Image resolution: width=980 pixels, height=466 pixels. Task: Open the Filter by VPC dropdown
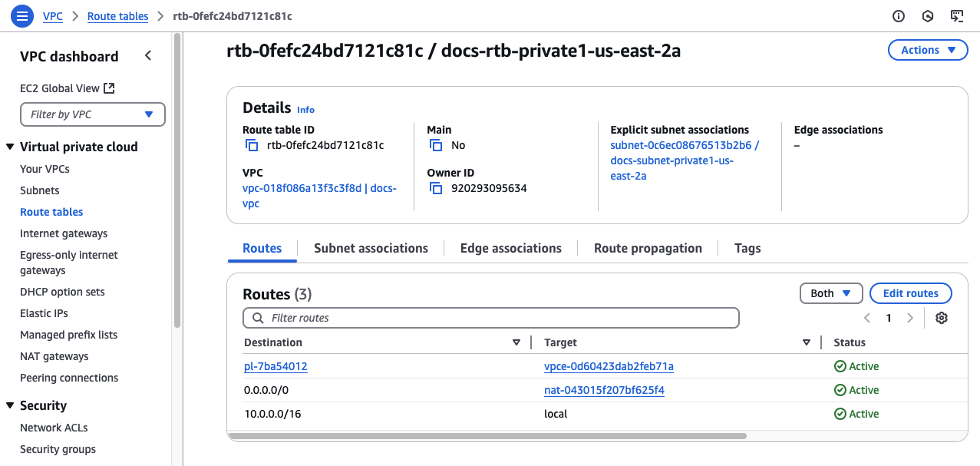(x=92, y=114)
